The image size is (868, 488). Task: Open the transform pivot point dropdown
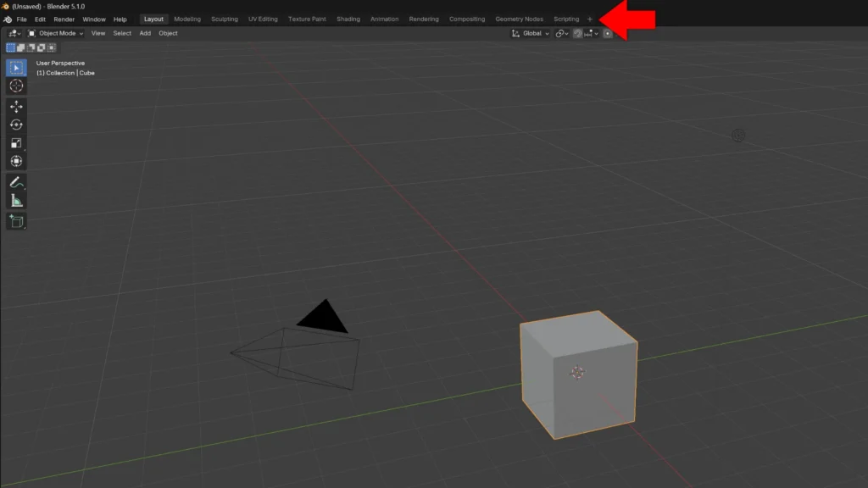[x=562, y=33]
